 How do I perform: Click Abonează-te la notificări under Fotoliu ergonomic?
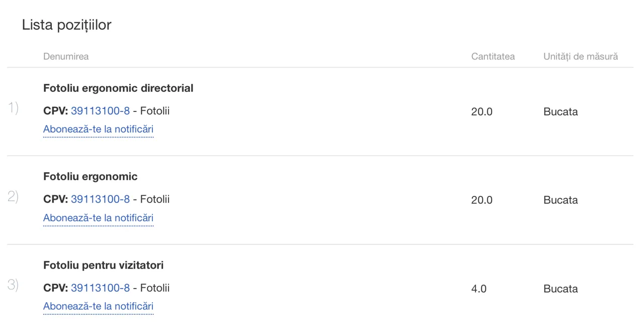click(98, 218)
